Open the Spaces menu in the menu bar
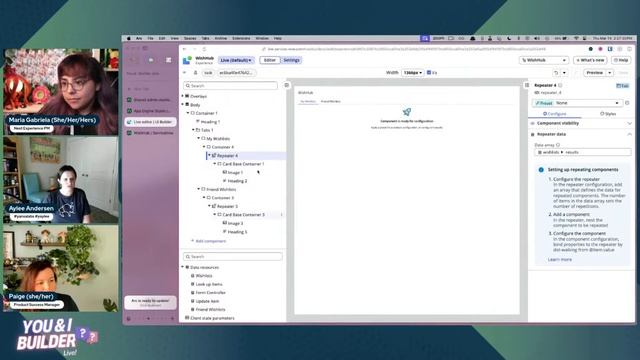 [x=190, y=38]
